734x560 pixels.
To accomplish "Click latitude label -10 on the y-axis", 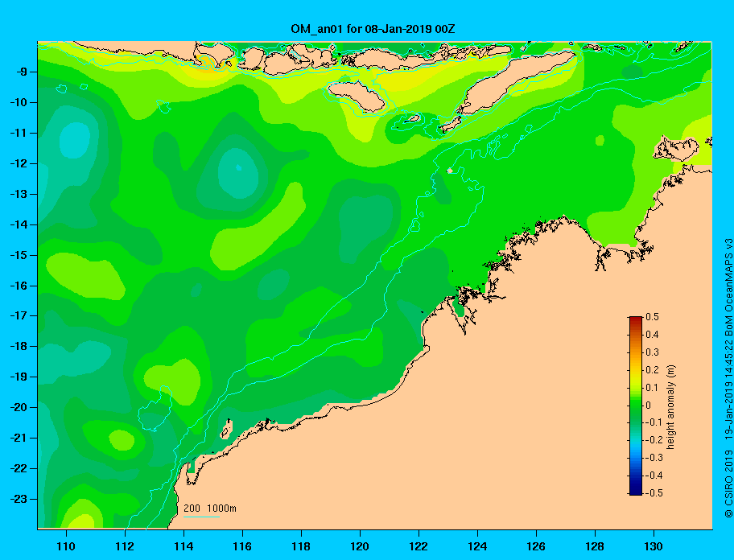I will click(x=18, y=102).
